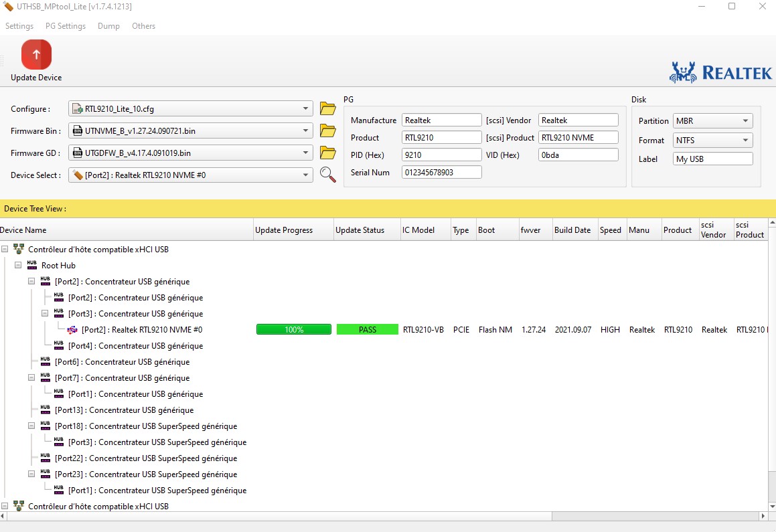Click the green PASS status cell

click(x=367, y=329)
